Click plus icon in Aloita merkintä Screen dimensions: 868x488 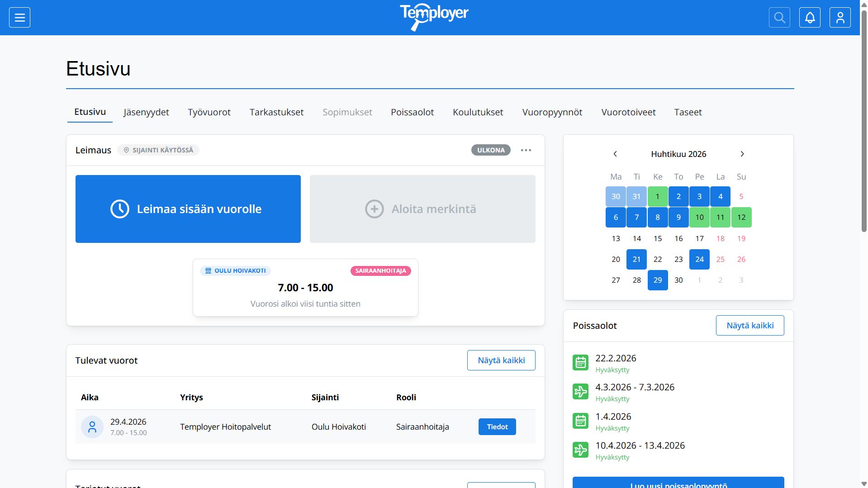[375, 209]
